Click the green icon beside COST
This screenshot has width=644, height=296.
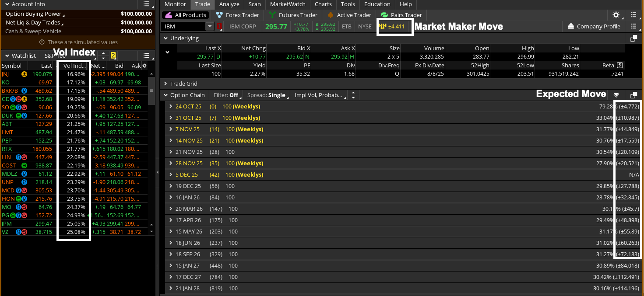[25, 166]
